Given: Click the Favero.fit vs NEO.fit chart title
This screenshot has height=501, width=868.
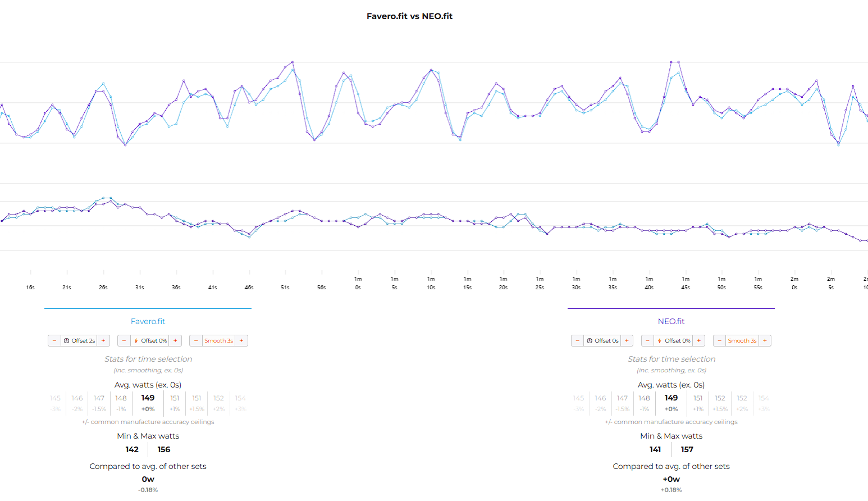Looking at the screenshot, I should point(409,16).
